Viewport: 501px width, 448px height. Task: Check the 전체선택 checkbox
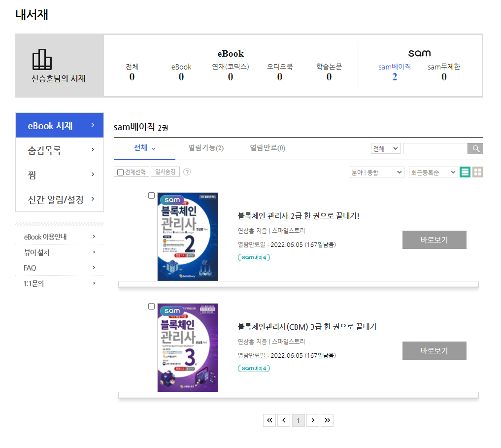click(121, 172)
